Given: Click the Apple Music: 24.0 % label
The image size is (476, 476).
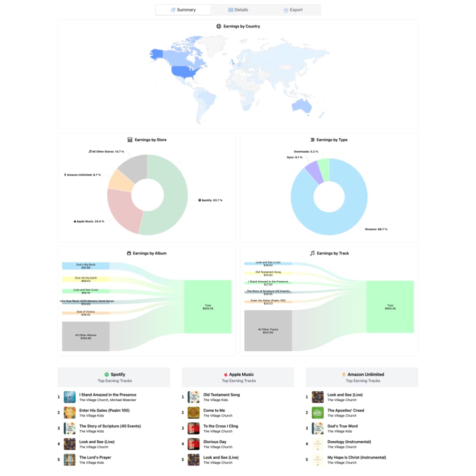Looking at the screenshot, I should [89, 221].
